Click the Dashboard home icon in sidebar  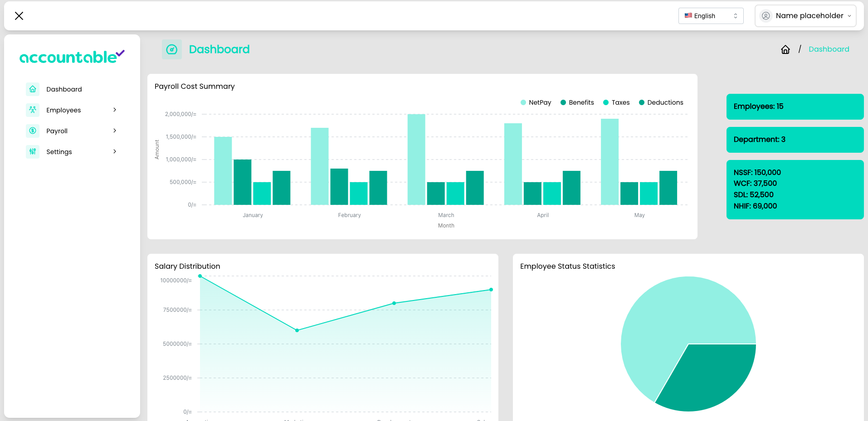click(x=33, y=89)
